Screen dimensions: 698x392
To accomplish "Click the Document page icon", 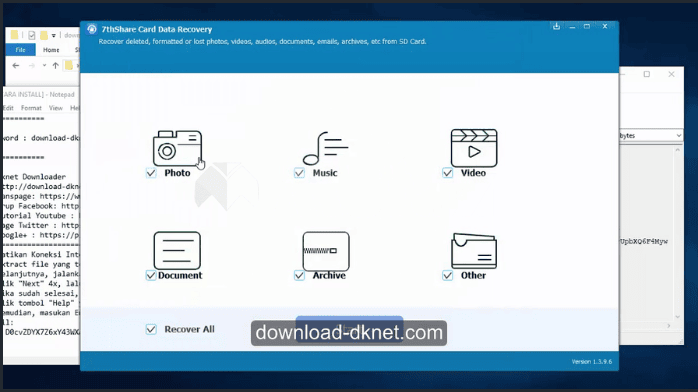I will (177, 251).
